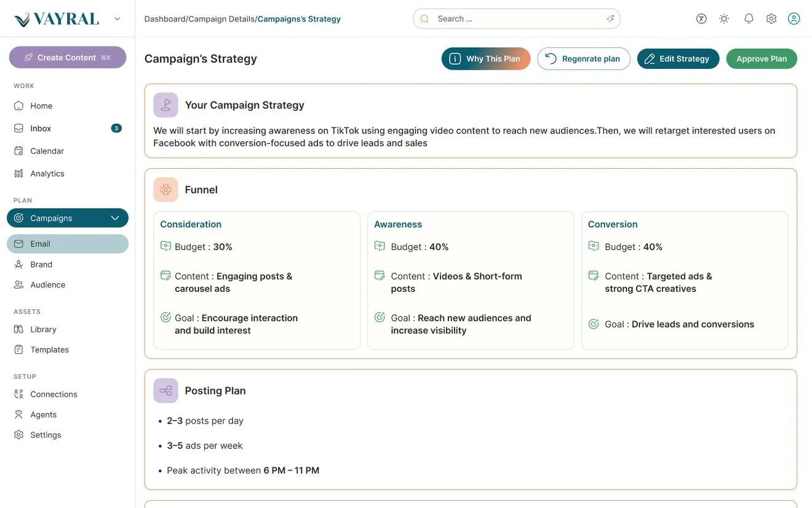
Task: Click the Posting Plan section icon
Action: pyautogui.click(x=165, y=390)
